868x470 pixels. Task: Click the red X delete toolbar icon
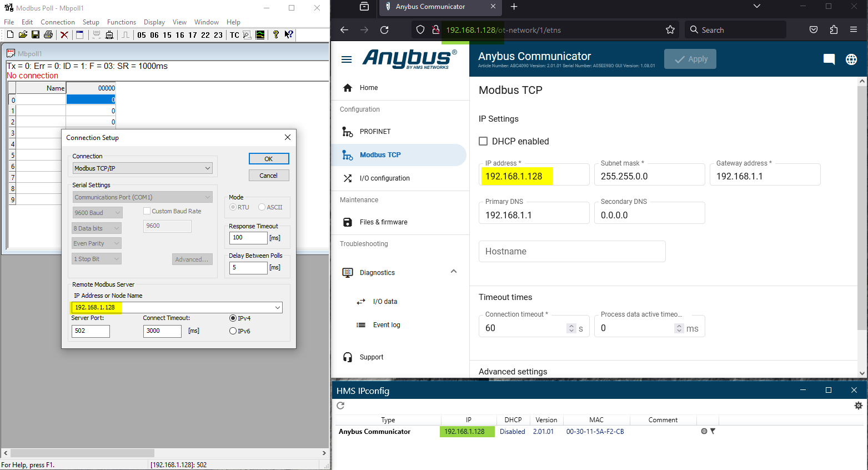coord(64,35)
